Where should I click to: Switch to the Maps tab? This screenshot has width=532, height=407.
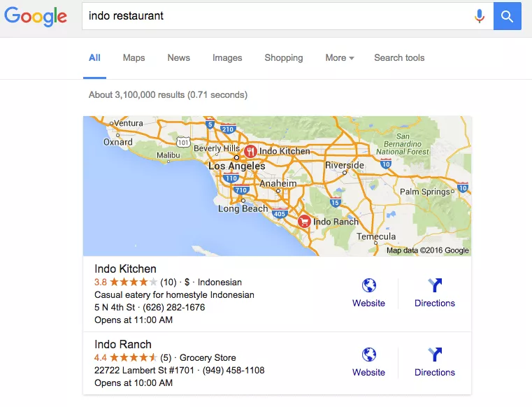pyautogui.click(x=134, y=58)
